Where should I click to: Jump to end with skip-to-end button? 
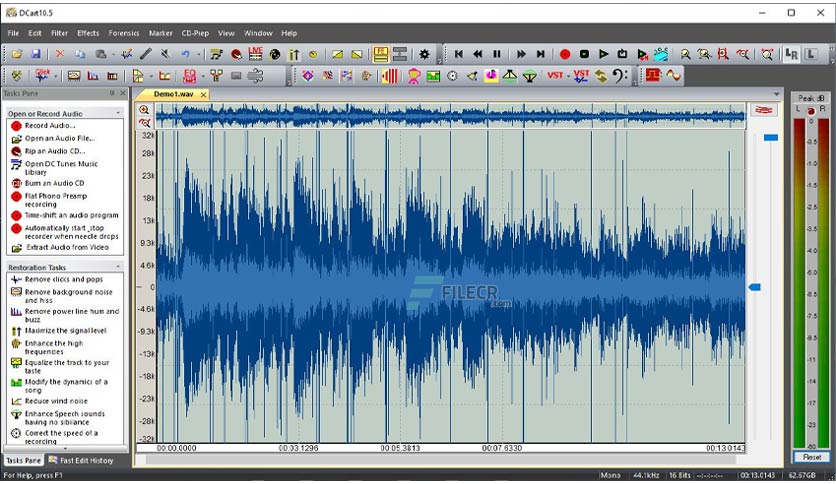point(541,54)
